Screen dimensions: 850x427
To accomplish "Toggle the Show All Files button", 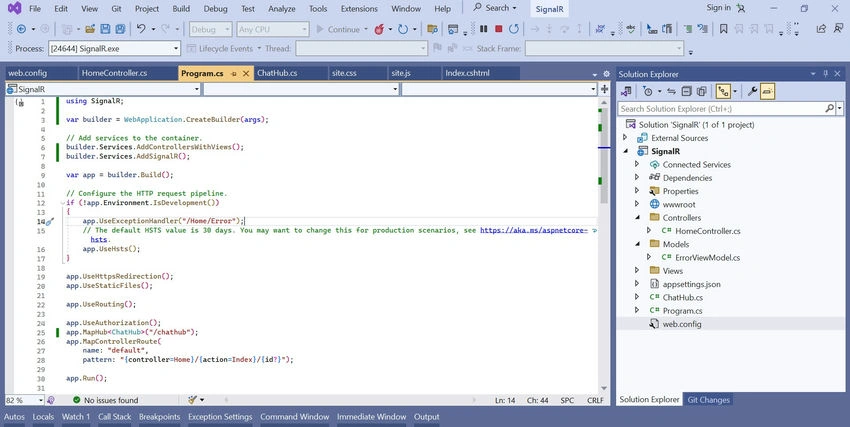I will tap(701, 92).
